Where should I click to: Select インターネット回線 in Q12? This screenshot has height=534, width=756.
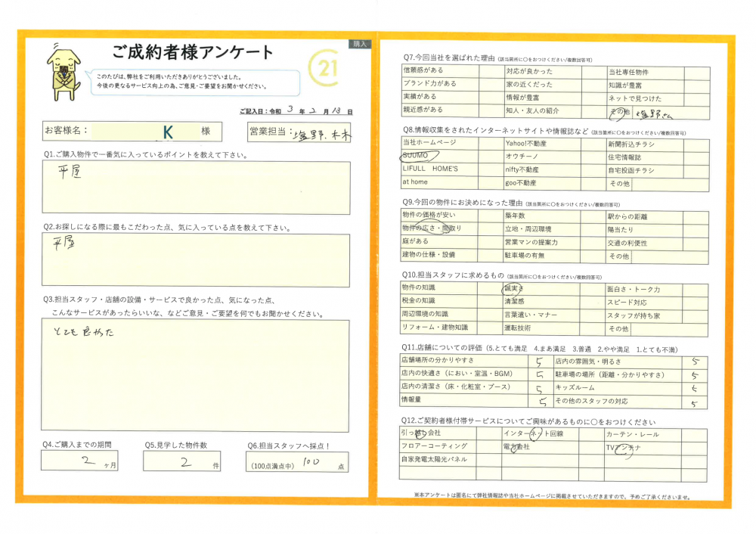pyautogui.click(x=533, y=434)
